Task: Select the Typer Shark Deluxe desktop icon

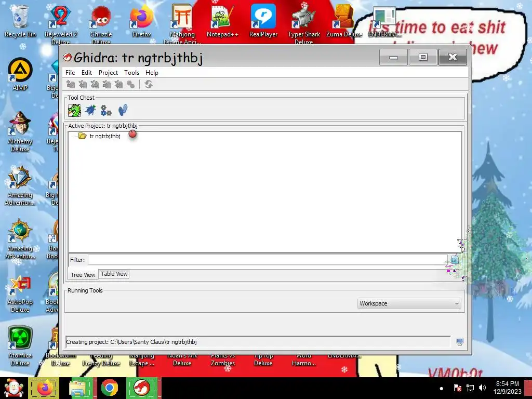Action: tap(303, 24)
